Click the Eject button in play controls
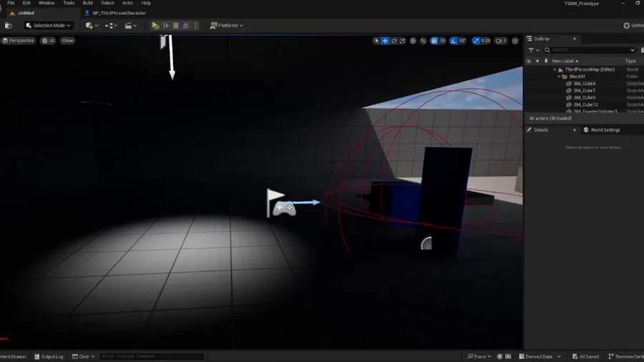This screenshot has height=362, width=644. point(185,26)
